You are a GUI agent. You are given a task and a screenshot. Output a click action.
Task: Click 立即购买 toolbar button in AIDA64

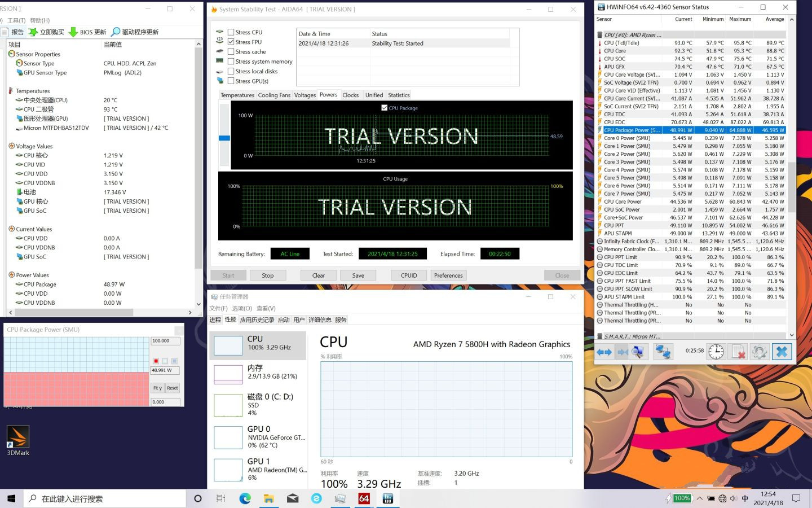click(46, 32)
